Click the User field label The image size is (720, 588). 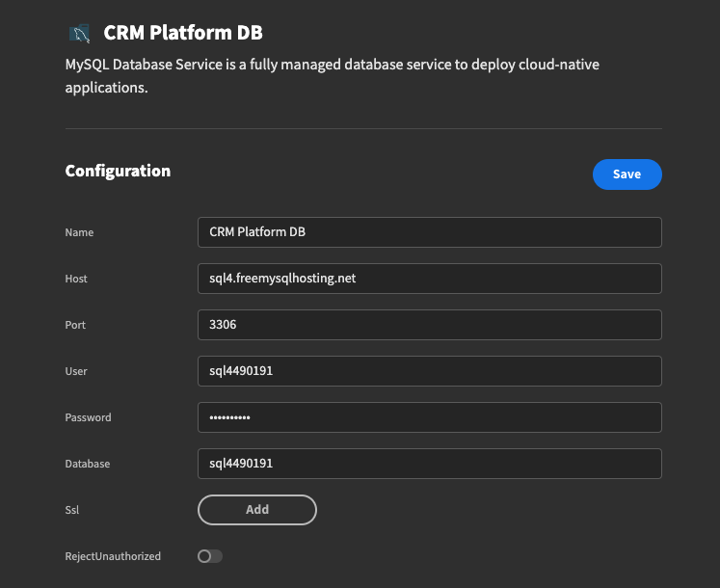(76, 371)
